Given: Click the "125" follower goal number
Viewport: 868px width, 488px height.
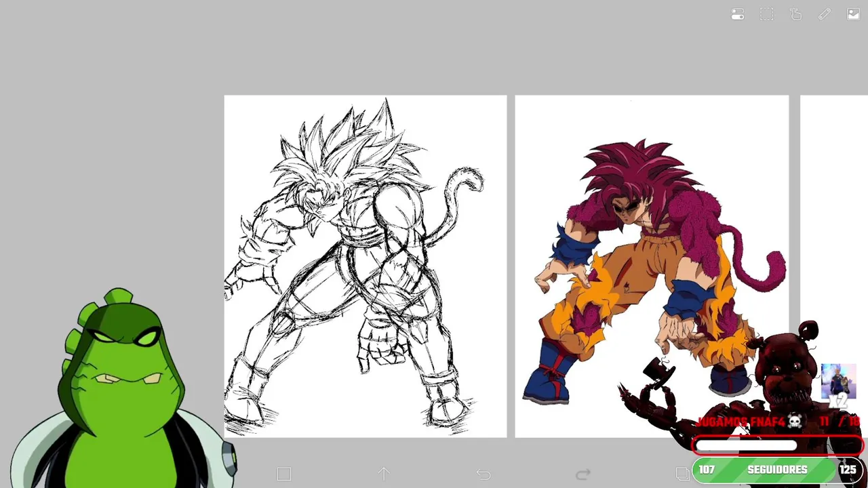Looking at the screenshot, I should 848,470.
